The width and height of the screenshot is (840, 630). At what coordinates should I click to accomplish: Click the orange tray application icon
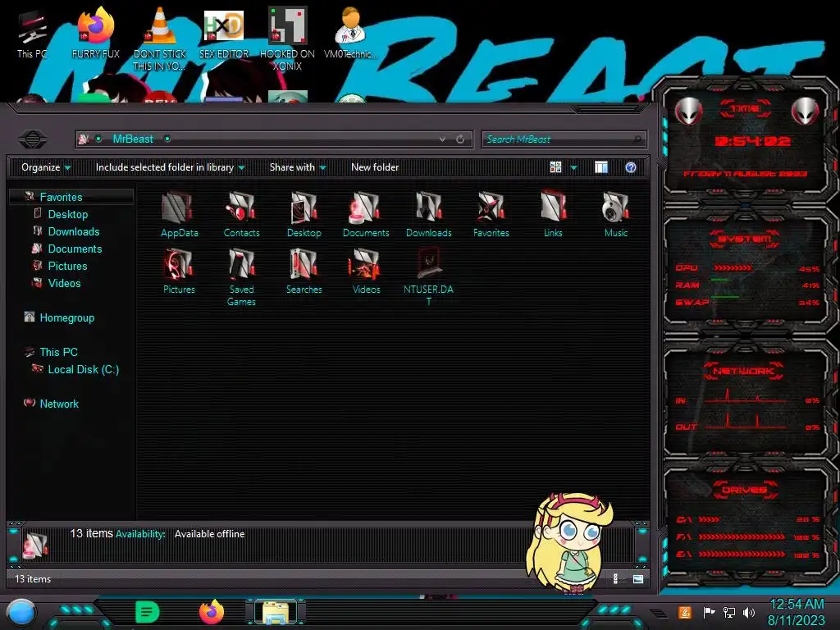[685, 612]
